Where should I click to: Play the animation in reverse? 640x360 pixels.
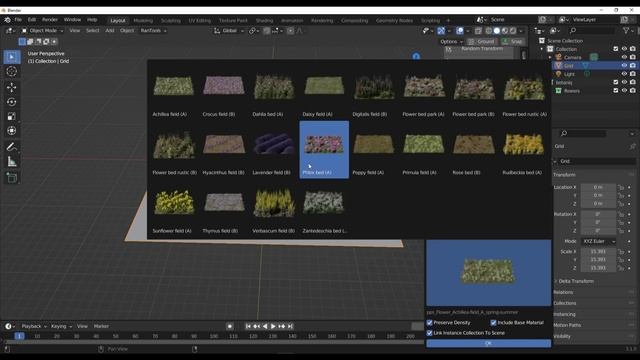(265, 326)
